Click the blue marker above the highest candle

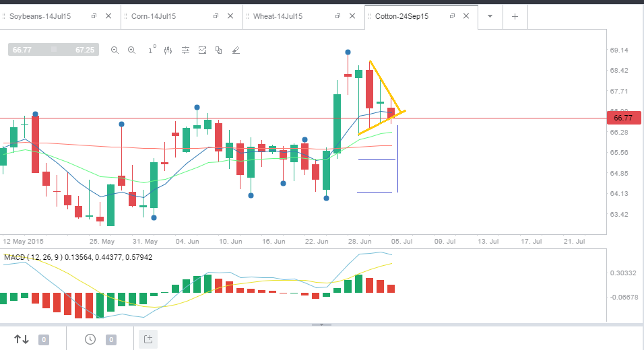click(x=348, y=52)
